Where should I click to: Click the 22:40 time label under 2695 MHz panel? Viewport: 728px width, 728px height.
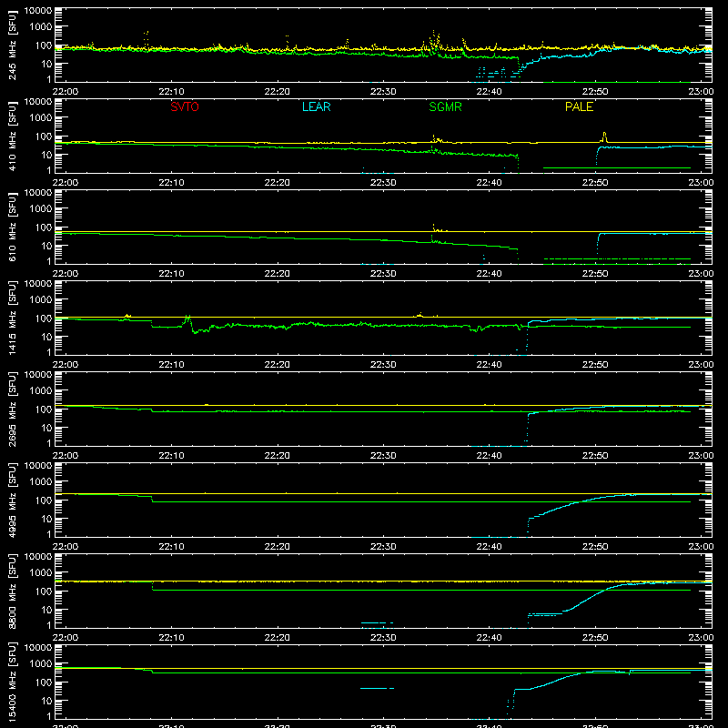click(489, 456)
